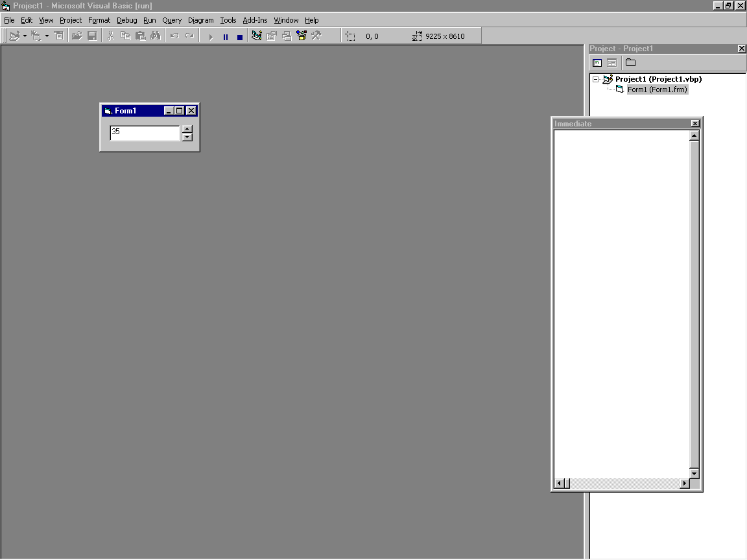Click the View Code icon in Project panel
The width and height of the screenshot is (747, 560).
[597, 63]
